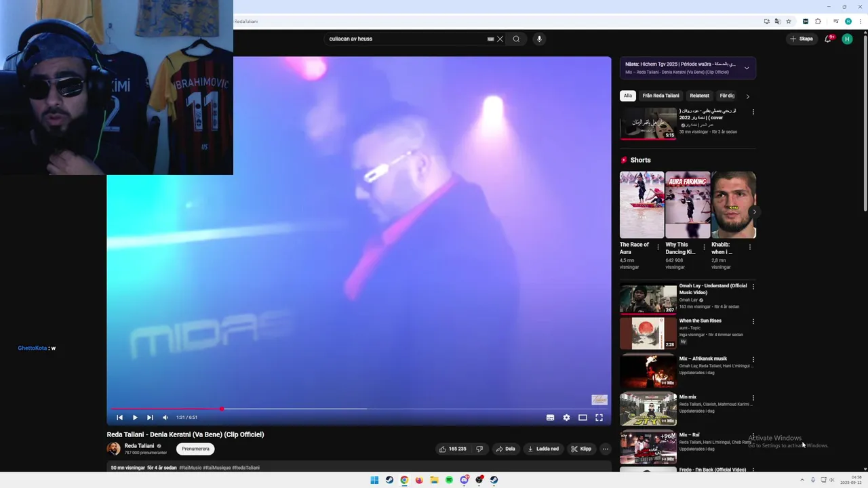868x488 pixels.
Task: Open 'Mix – Afrikansk musik' playlist
Action: point(648,371)
